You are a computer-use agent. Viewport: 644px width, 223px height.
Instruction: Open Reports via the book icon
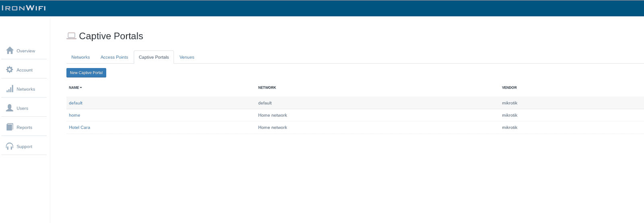coord(10,127)
